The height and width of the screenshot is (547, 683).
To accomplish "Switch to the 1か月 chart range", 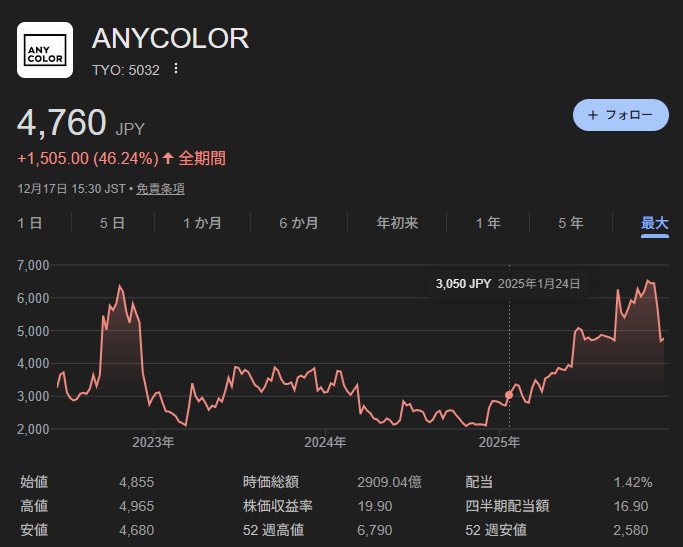I will 202,223.
